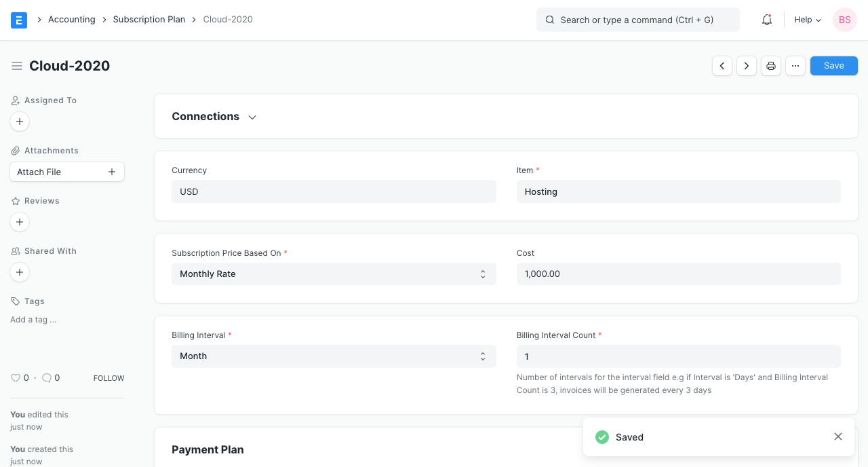Navigate to Subscription Plan via breadcrumb
This screenshot has height=467, width=868.
point(149,19)
